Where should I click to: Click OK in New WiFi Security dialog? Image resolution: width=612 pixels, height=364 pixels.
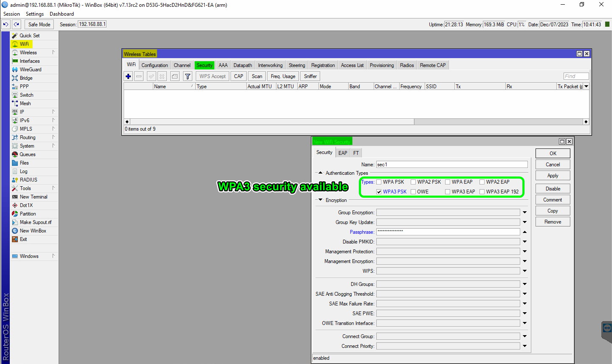[553, 154]
